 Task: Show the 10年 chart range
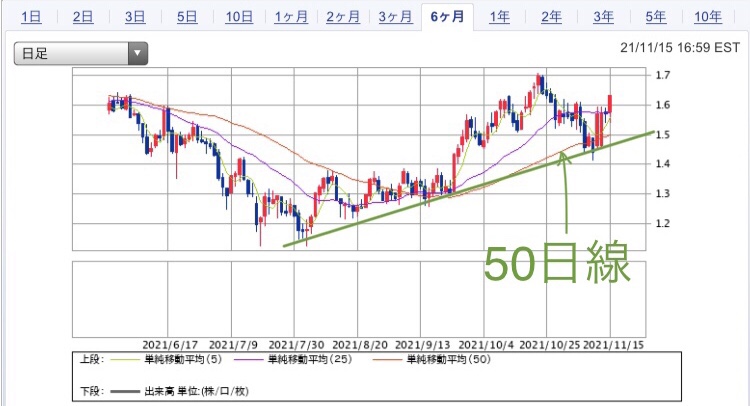(708, 17)
